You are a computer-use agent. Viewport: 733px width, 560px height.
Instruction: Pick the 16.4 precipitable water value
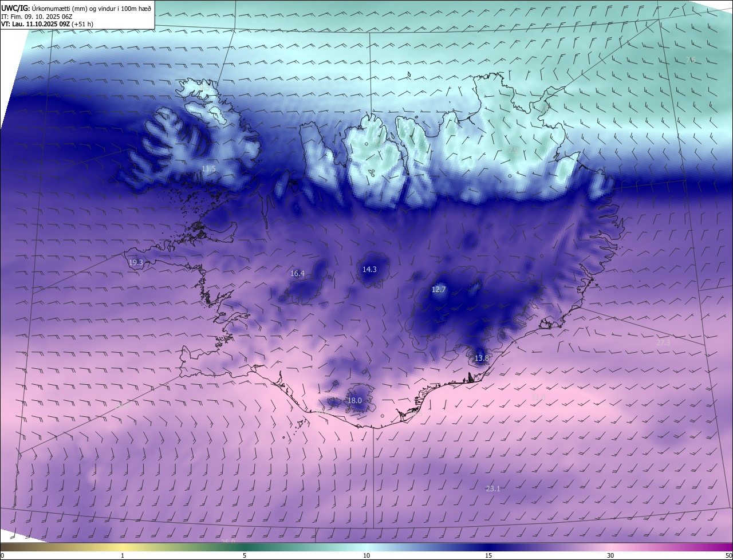[297, 274]
